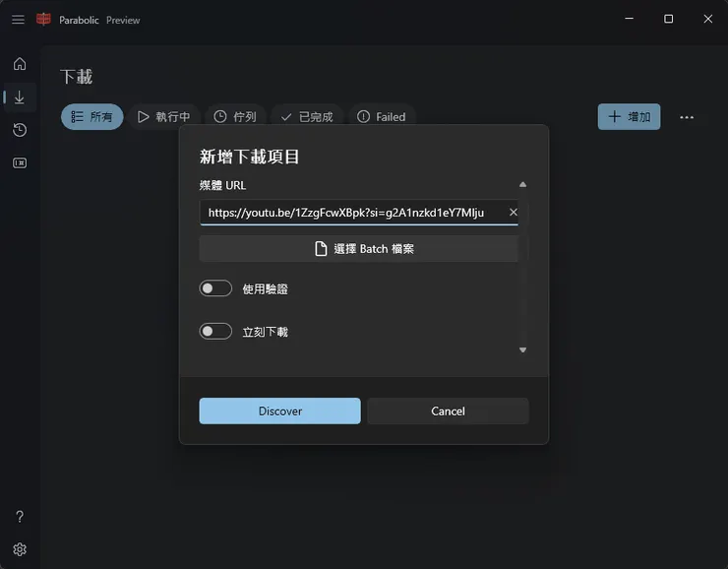Maximize the Parabolic window
The height and width of the screenshot is (569, 728).
coord(669,19)
